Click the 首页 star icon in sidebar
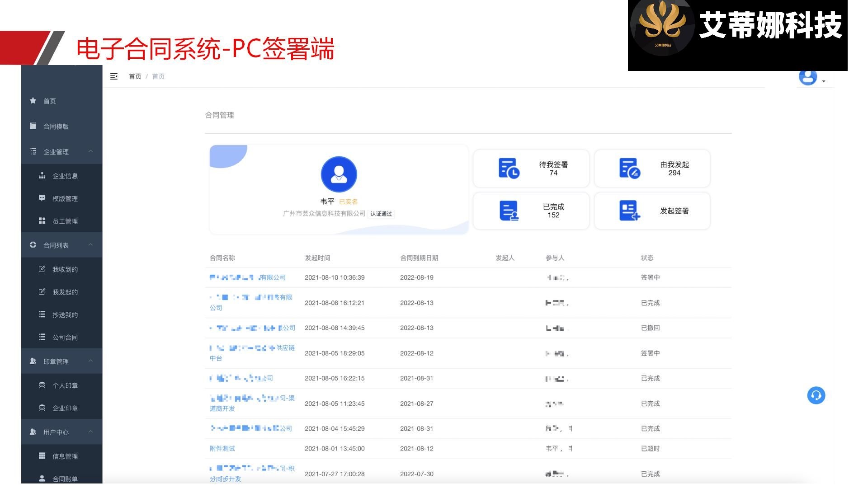Image resolution: width=868 pixels, height=488 pixels. tap(33, 101)
